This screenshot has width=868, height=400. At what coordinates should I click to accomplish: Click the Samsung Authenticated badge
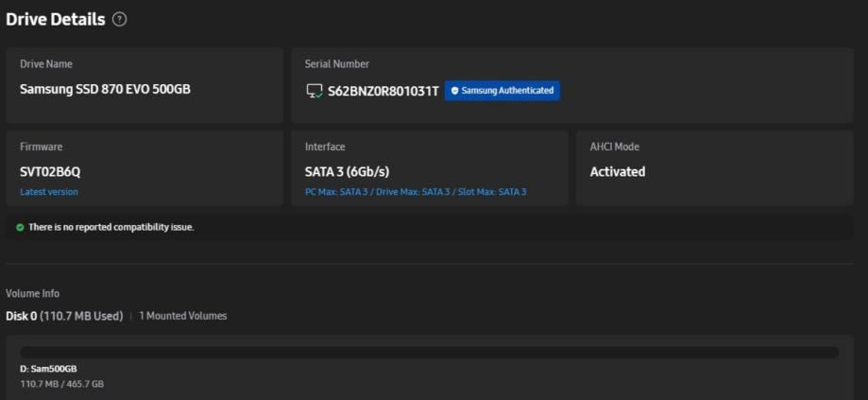502,90
